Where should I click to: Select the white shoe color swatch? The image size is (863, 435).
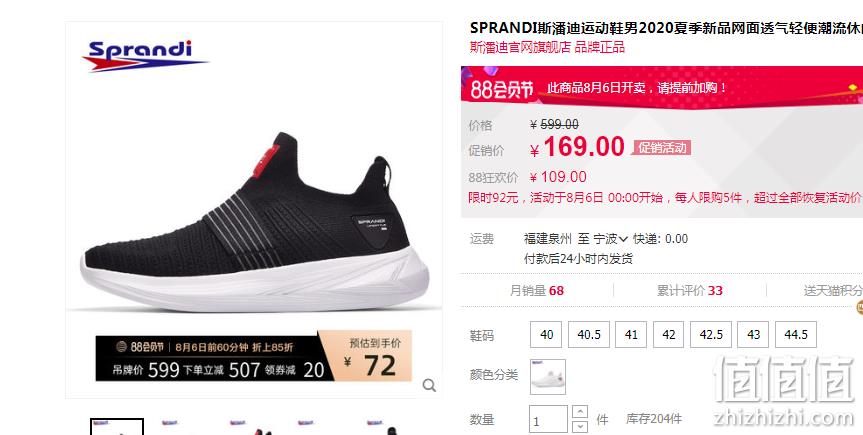pyautogui.click(x=548, y=377)
